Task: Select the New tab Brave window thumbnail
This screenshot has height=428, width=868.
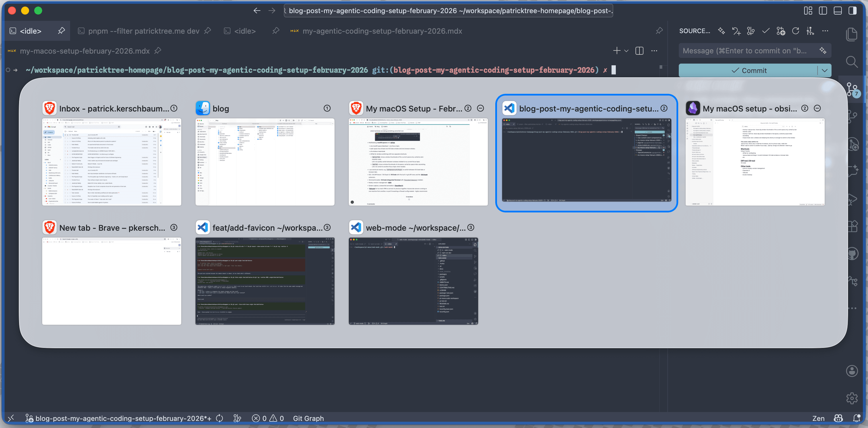Action: [x=111, y=281]
